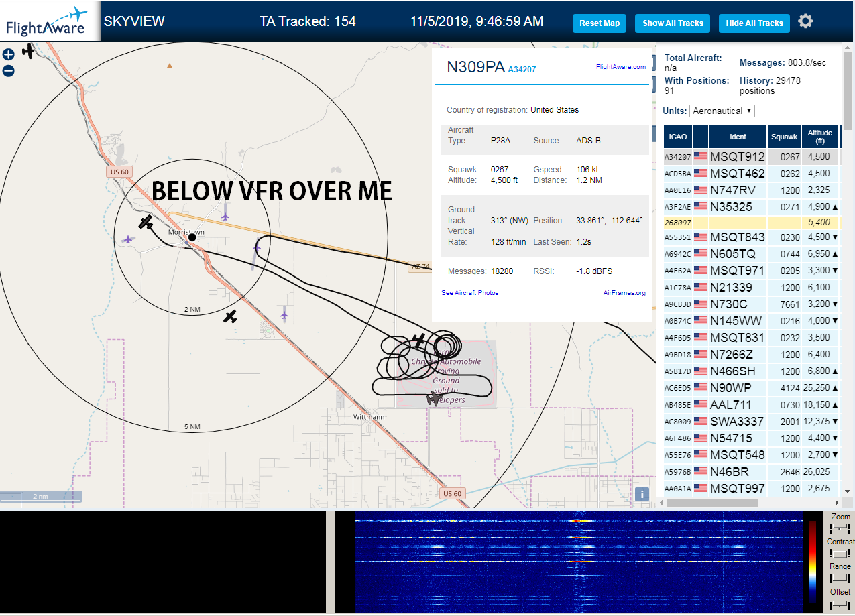The height and width of the screenshot is (616, 855).
Task: Click Reset Map button
Action: [600, 23]
